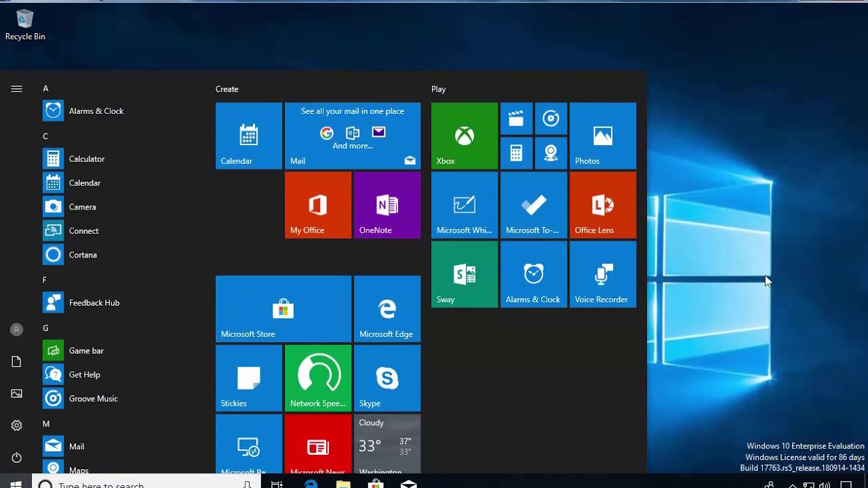Image resolution: width=868 pixels, height=488 pixels.
Task: Open the Stickies tile
Action: tap(249, 378)
